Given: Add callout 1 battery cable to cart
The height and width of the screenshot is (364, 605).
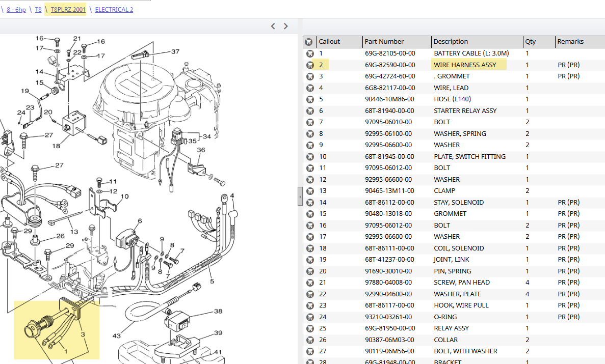Looking at the screenshot, I should tap(310, 53).
